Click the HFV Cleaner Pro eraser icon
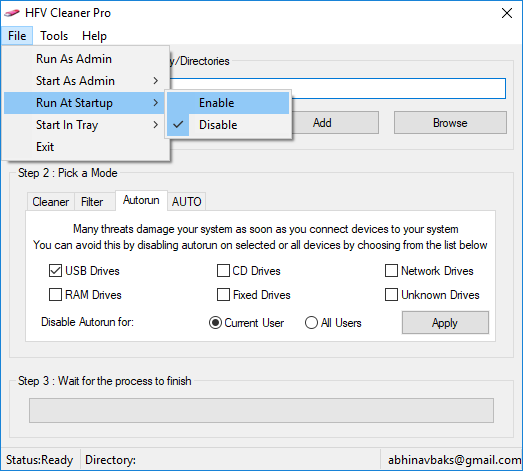Screen dimensions: 523x471 [12, 13]
